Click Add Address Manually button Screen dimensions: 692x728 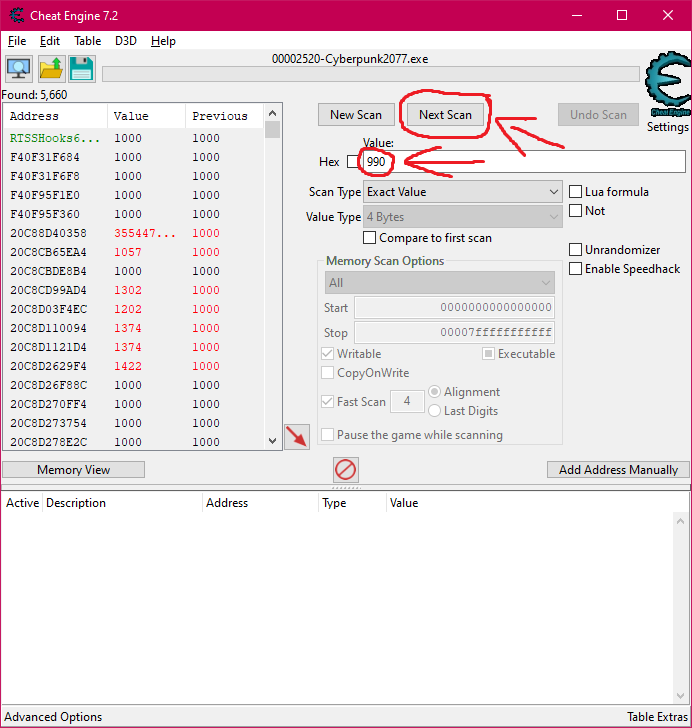click(x=618, y=470)
